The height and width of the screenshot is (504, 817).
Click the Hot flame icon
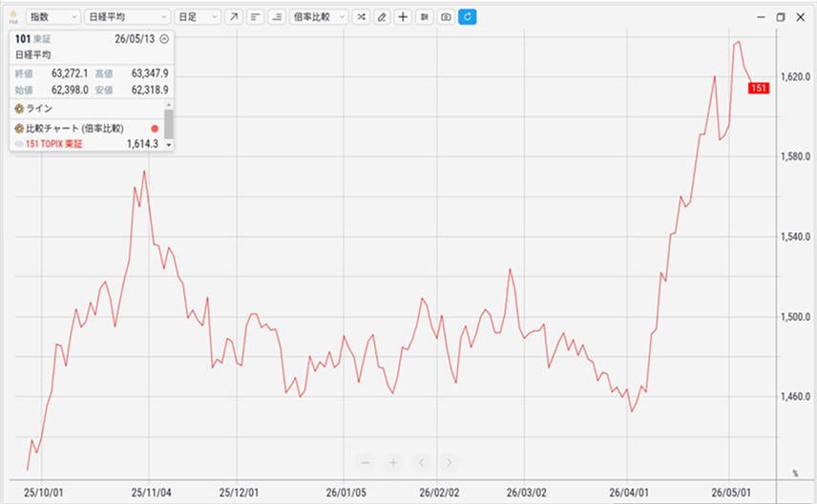click(13, 17)
